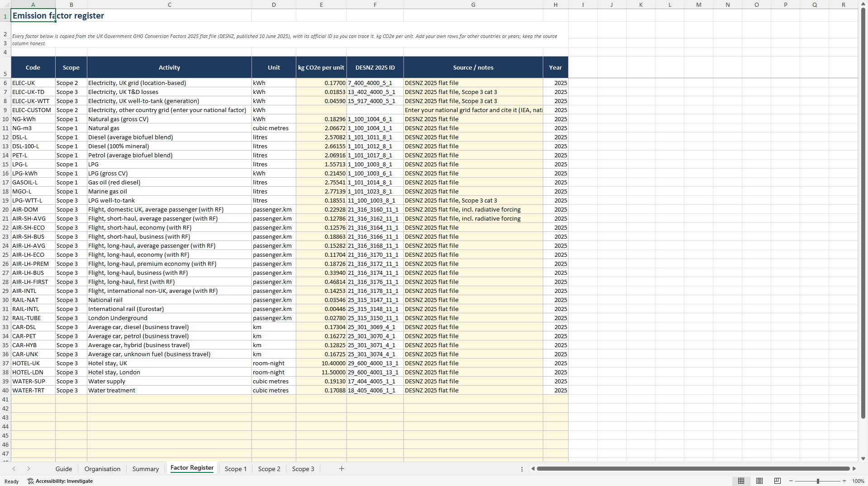This screenshot has width=868, height=486.
Task: Select the WATER-TRT code cell
Action: coord(33,390)
